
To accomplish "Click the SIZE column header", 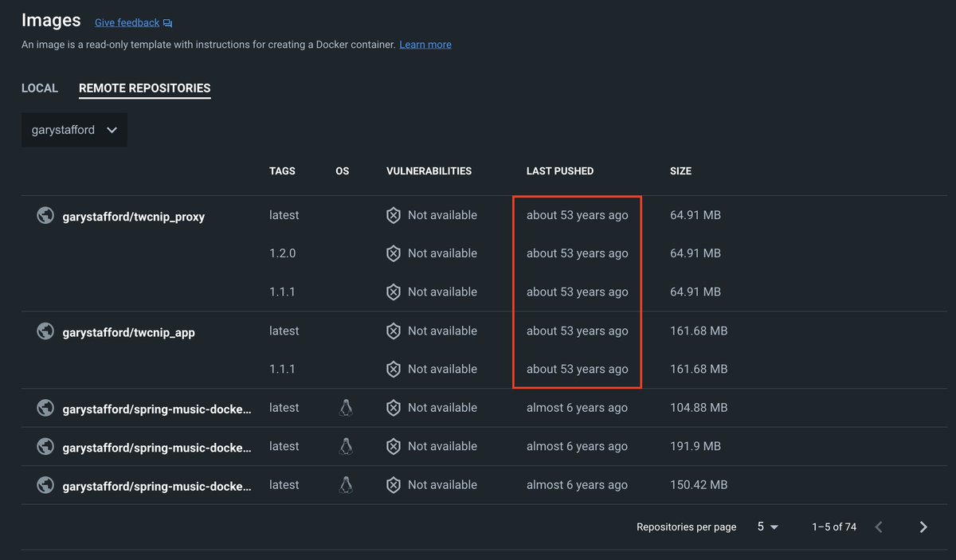I will point(681,171).
